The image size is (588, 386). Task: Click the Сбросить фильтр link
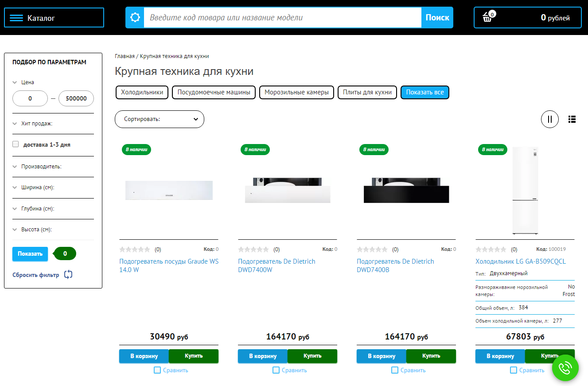[35, 275]
